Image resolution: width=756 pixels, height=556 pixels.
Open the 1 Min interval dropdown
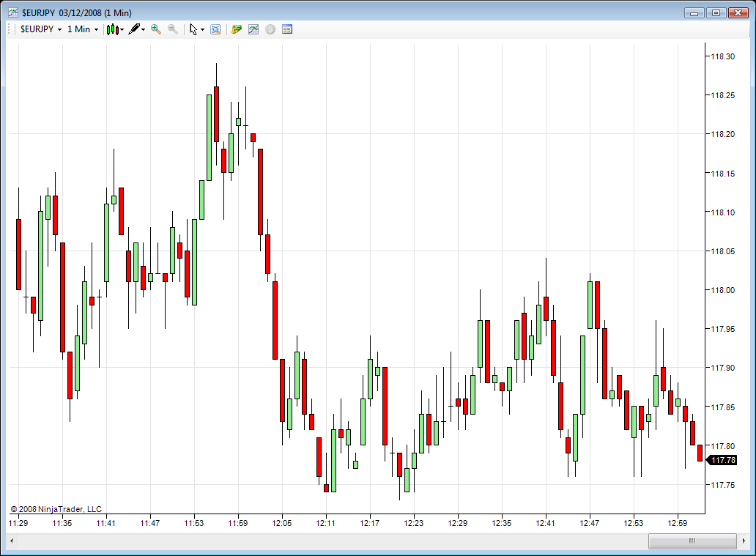pos(83,29)
